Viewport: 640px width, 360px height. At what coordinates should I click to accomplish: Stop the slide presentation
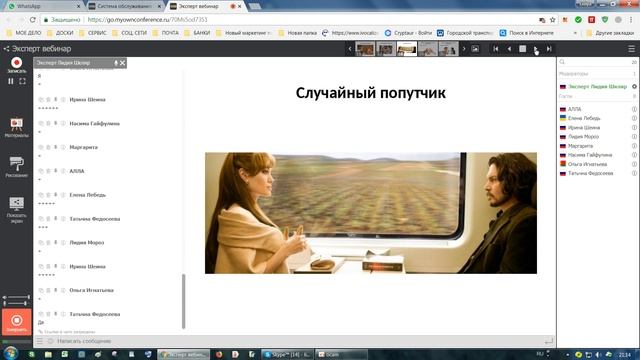tap(522, 49)
